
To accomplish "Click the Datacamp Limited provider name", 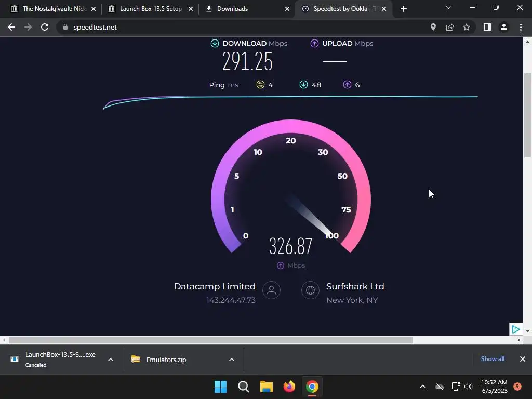I will [215, 286].
